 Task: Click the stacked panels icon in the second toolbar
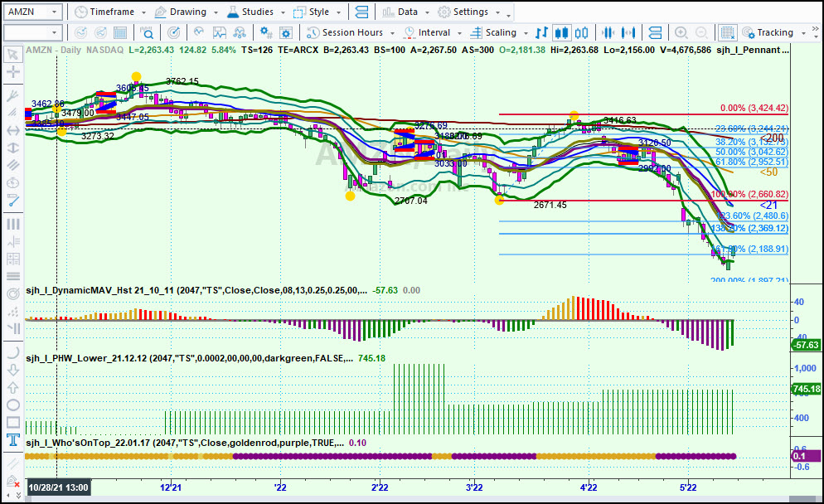coord(655,32)
